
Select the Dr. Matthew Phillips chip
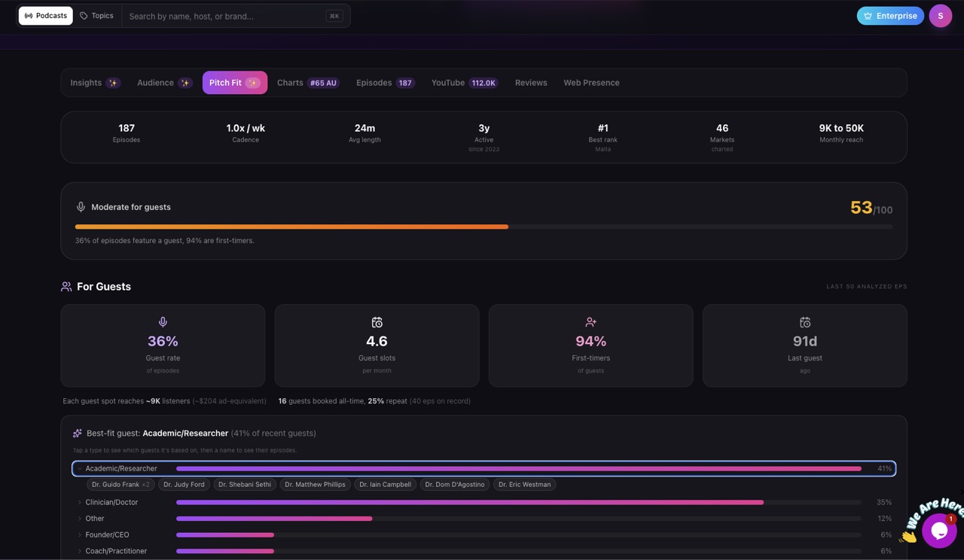(315, 485)
